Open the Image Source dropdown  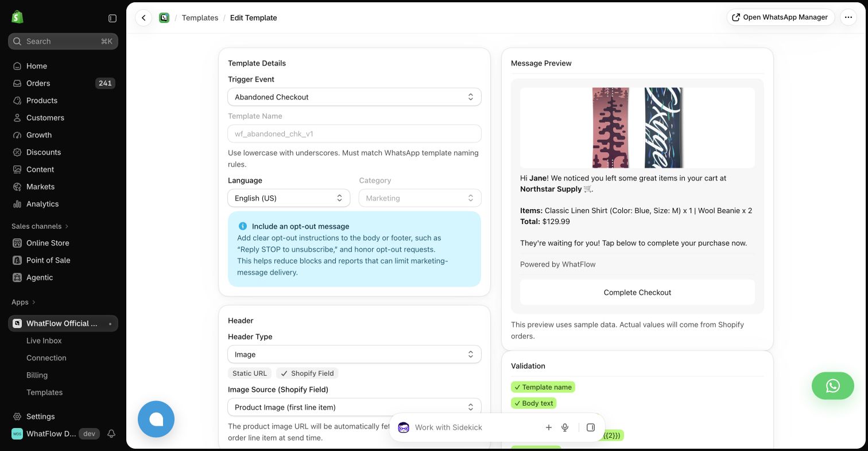point(354,407)
